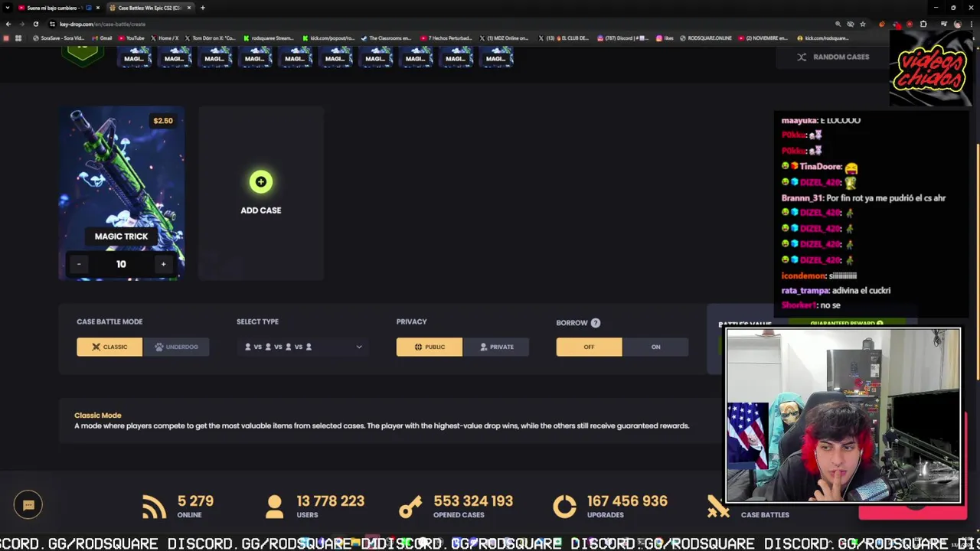Click the $2.50 price tag on Magic Trick
This screenshot has height=551, width=980.
[163, 121]
